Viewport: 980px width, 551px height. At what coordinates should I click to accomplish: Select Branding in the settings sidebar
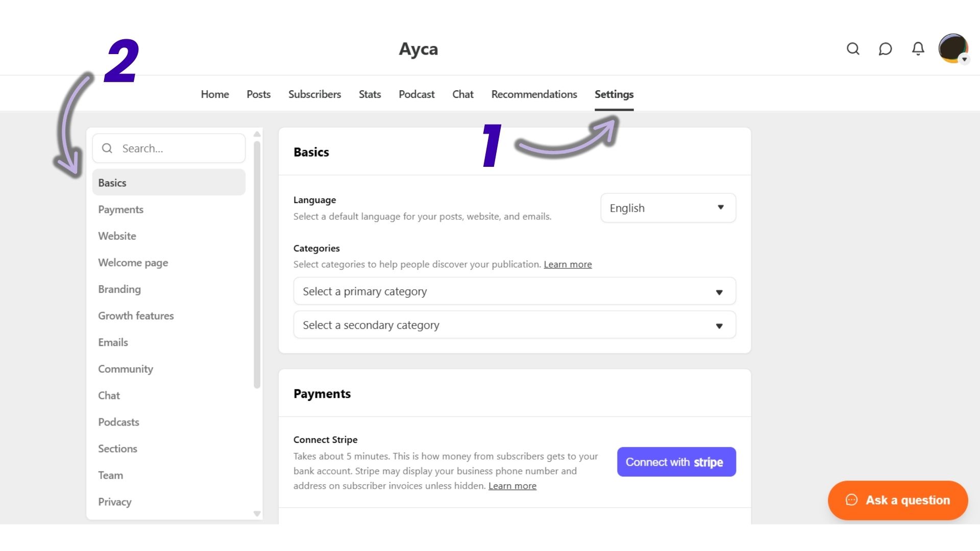(119, 289)
